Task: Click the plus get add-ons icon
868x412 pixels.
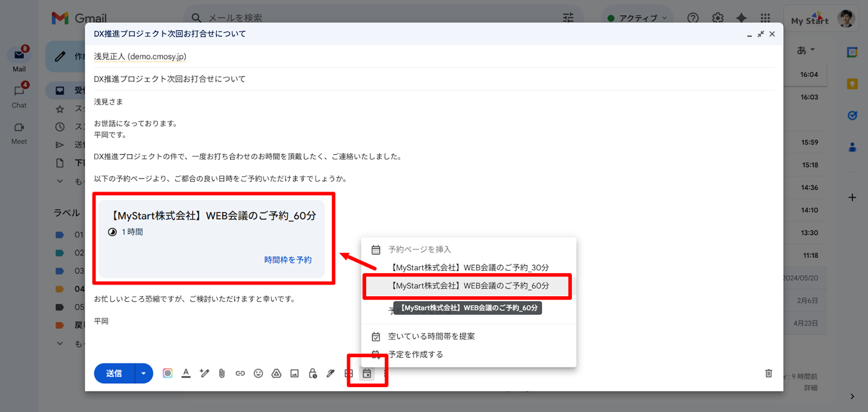Action: click(x=852, y=198)
